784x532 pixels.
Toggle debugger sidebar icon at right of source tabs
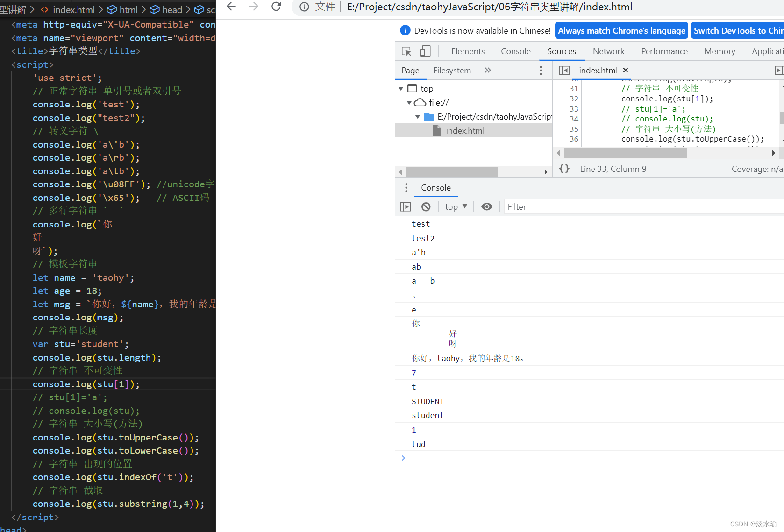point(779,71)
